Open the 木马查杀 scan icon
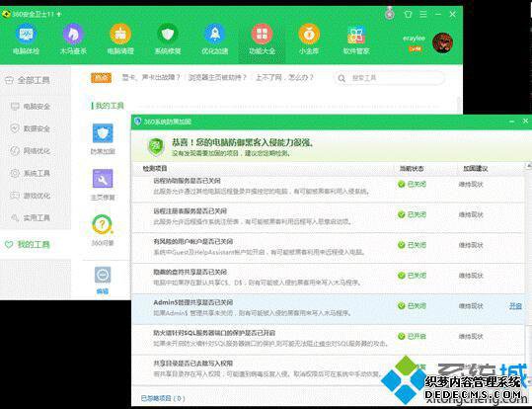Viewport: 532px width, 409px height. tap(73, 34)
